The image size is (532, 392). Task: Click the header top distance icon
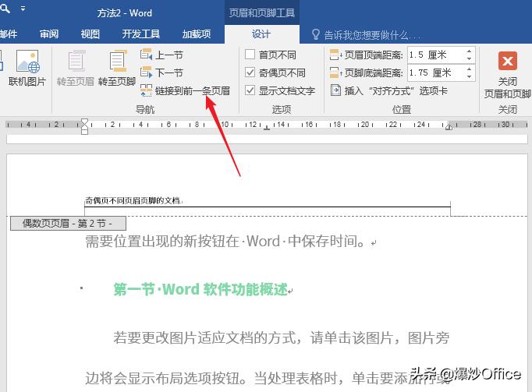(335, 55)
